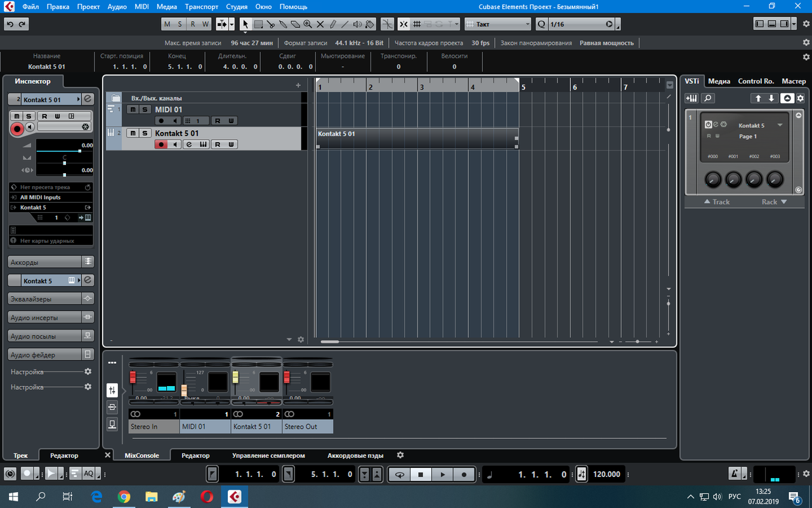Image resolution: width=812 pixels, height=508 pixels.
Task: Select the Mute X tool
Action: pyautogui.click(x=320, y=24)
